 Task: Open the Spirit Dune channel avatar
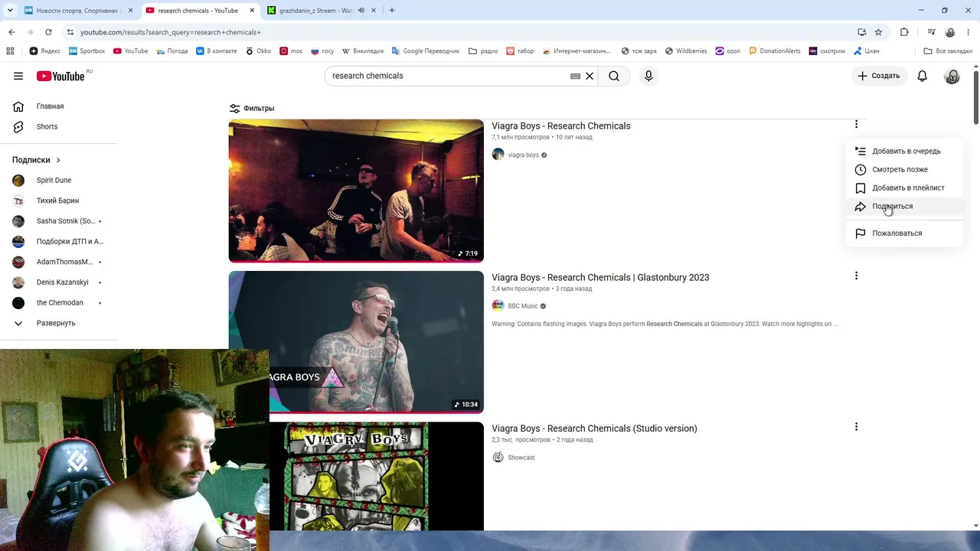tap(18, 181)
